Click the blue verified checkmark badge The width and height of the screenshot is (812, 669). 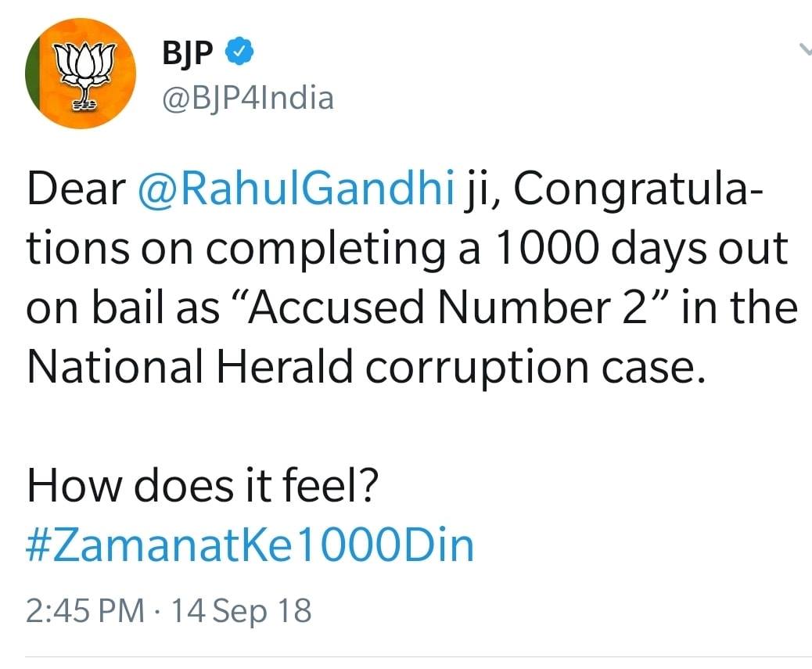click(239, 52)
